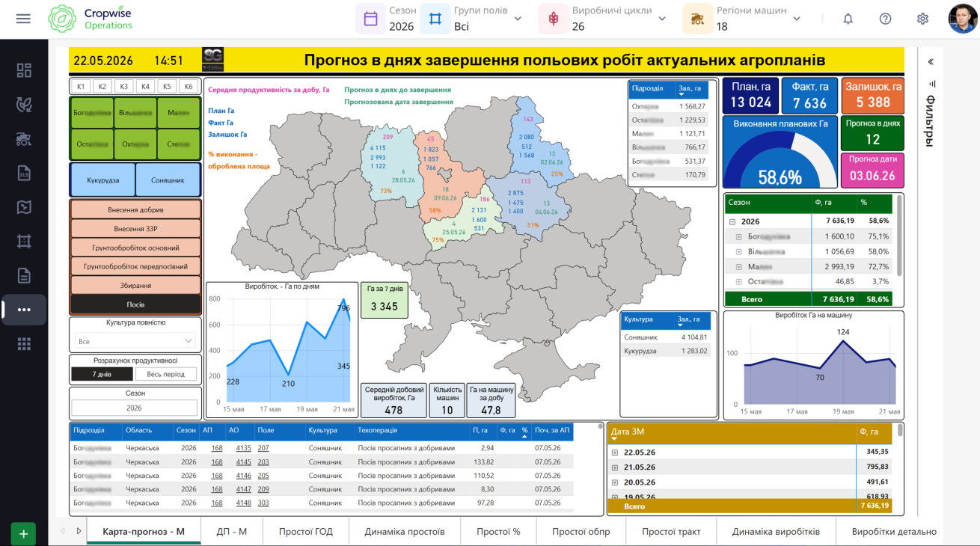Open Виробничі цикли dropdown

click(x=662, y=19)
